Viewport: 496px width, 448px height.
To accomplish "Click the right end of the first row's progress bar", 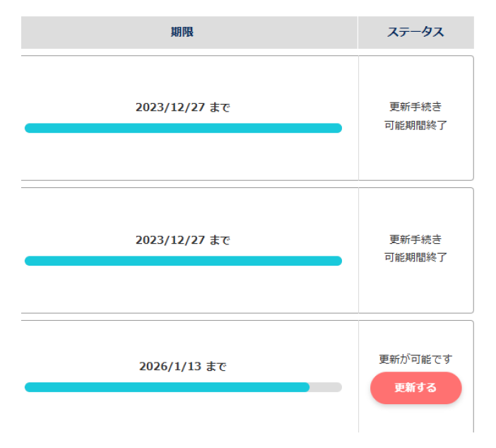I will click(338, 128).
